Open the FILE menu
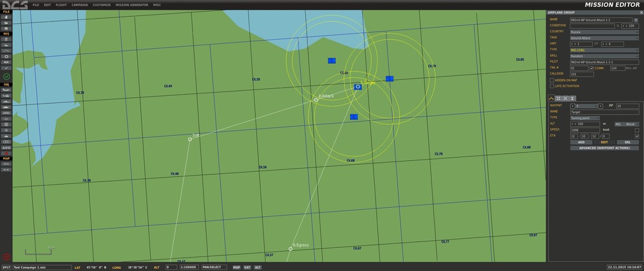The image size is (644, 271). coord(35,5)
